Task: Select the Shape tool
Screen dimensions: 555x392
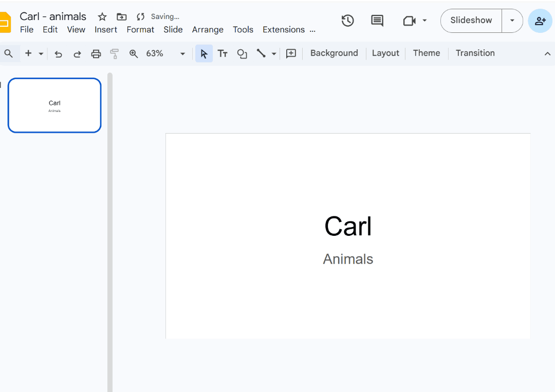Action: (x=242, y=54)
